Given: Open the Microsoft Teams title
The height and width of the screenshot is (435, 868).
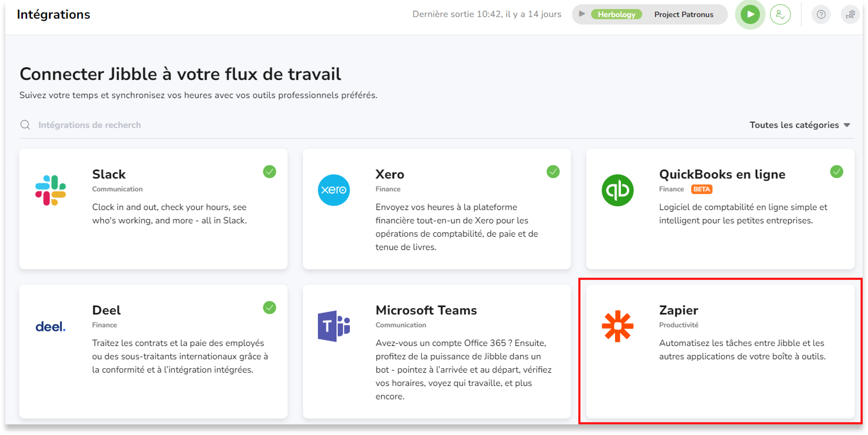Looking at the screenshot, I should (426, 310).
